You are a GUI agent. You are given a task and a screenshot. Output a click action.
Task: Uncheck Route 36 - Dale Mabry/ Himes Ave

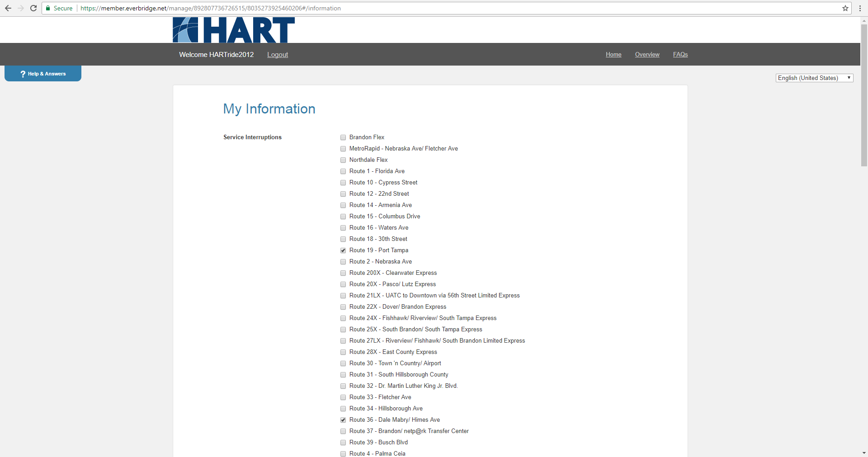pyautogui.click(x=343, y=420)
